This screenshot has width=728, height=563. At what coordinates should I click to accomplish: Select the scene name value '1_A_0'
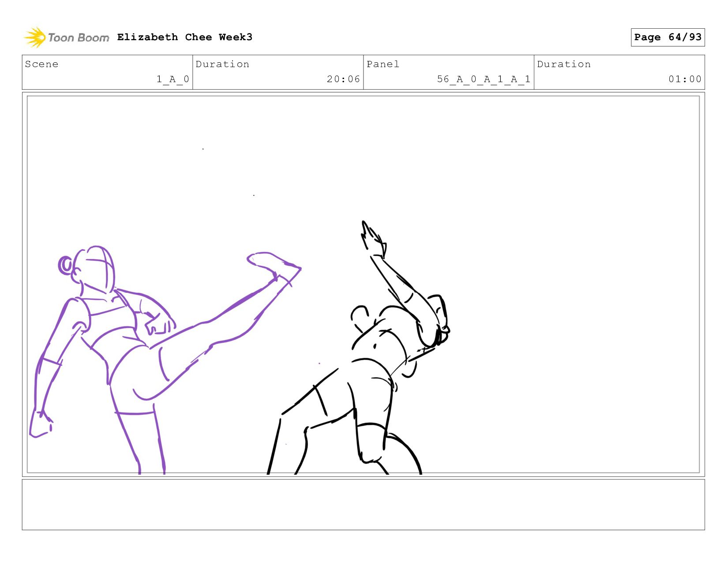(173, 79)
